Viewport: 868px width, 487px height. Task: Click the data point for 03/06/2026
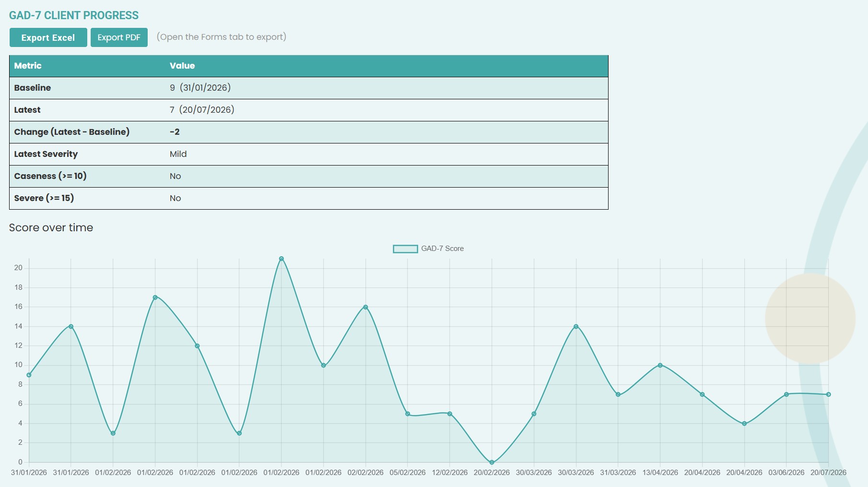[786, 394]
